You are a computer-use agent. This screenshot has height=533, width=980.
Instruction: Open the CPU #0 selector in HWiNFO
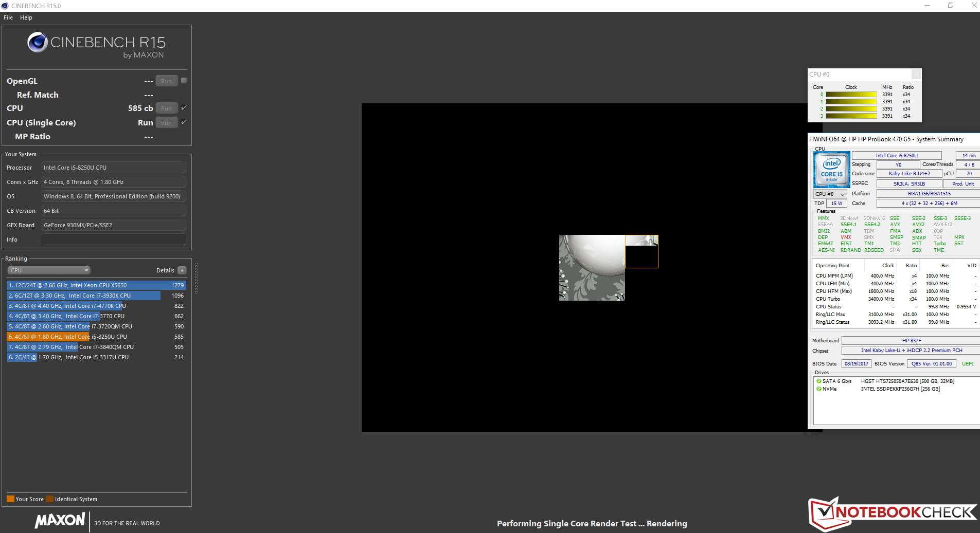tap(830, 194)
